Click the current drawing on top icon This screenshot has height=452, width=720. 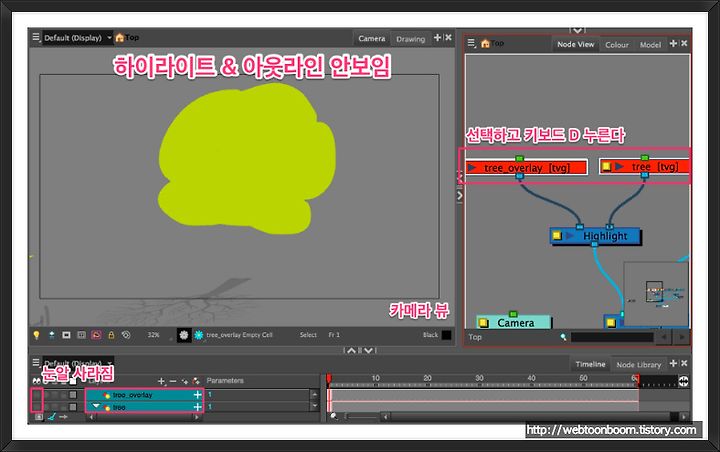pyautogui.click(x=51, y=335)
